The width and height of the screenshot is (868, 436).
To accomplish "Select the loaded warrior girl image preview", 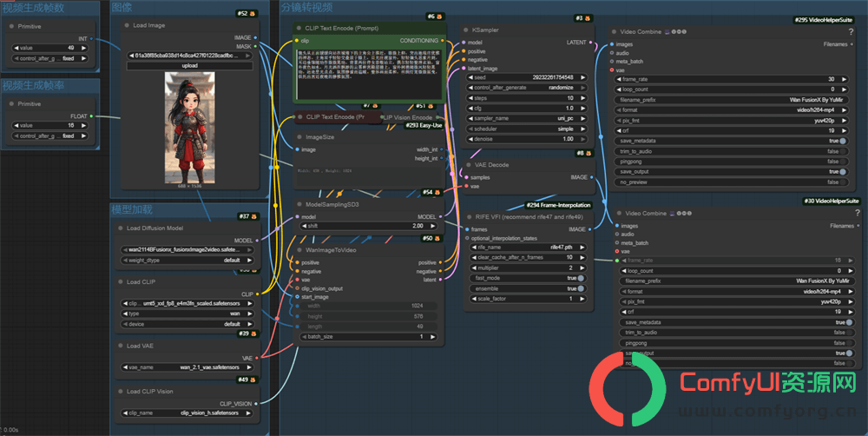I will pyautogui.click(x=190, y=128).
